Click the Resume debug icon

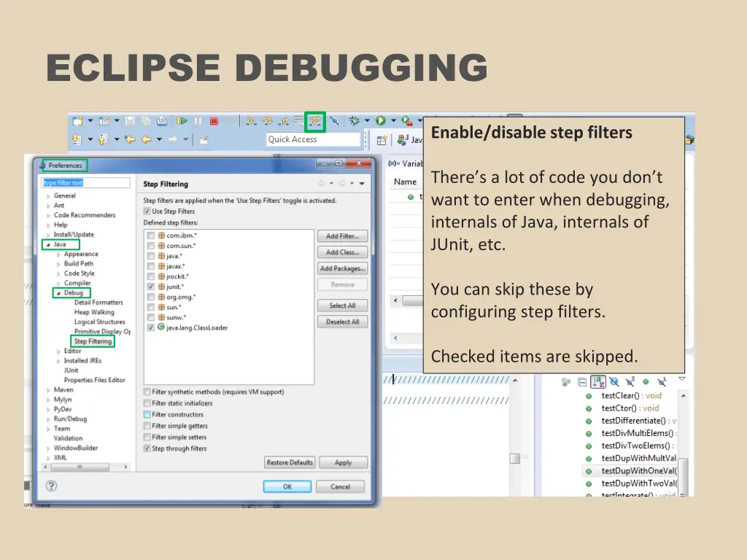pyautogui.click(x=182, y=121)
